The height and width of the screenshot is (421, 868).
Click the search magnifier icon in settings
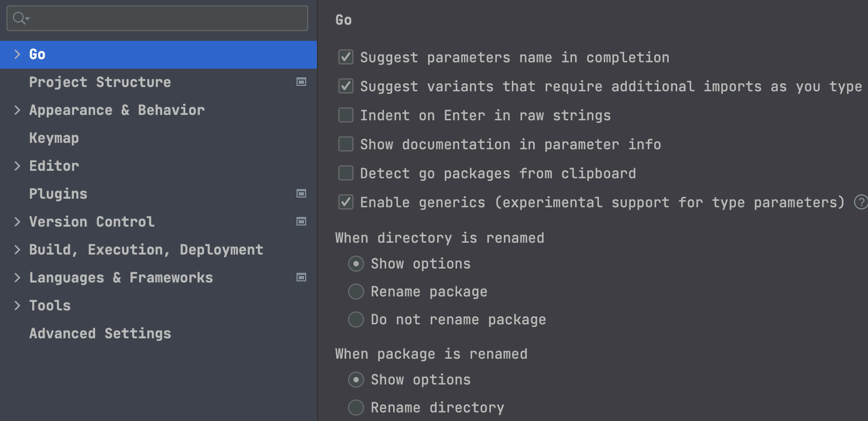[x=20, y=18]
